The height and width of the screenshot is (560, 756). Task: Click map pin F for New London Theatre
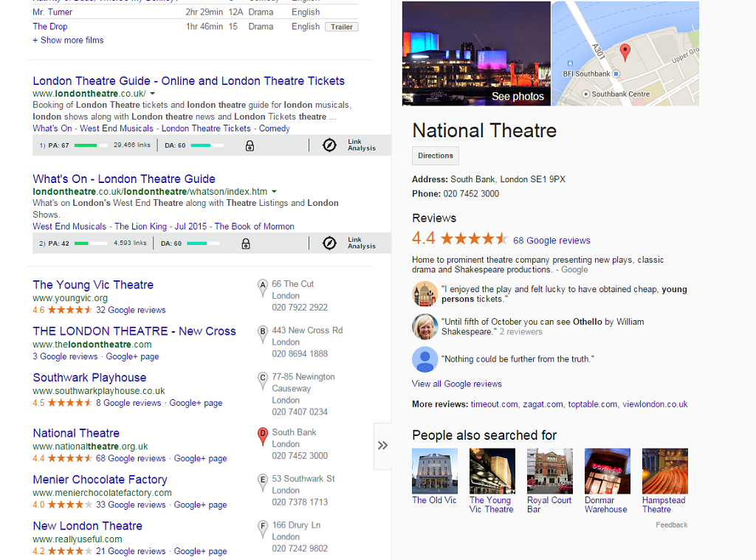tap(262, 529)
